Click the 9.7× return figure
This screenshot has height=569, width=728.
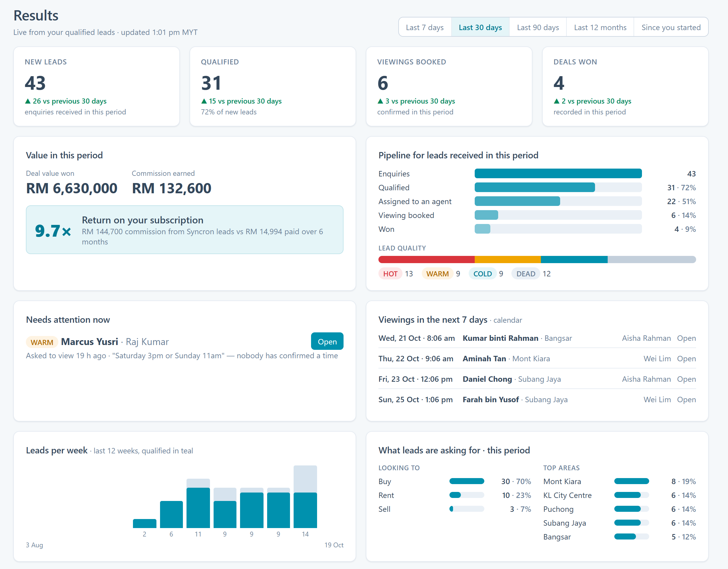point(53,231)
